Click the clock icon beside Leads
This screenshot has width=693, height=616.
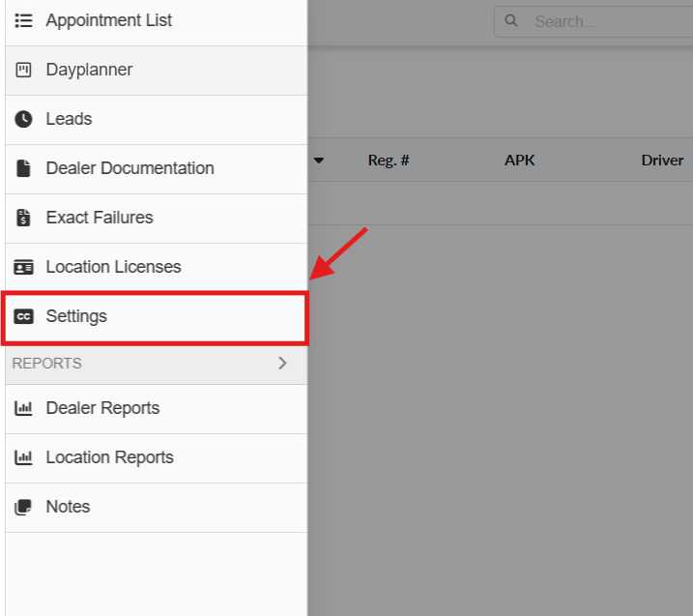[24, 119]
